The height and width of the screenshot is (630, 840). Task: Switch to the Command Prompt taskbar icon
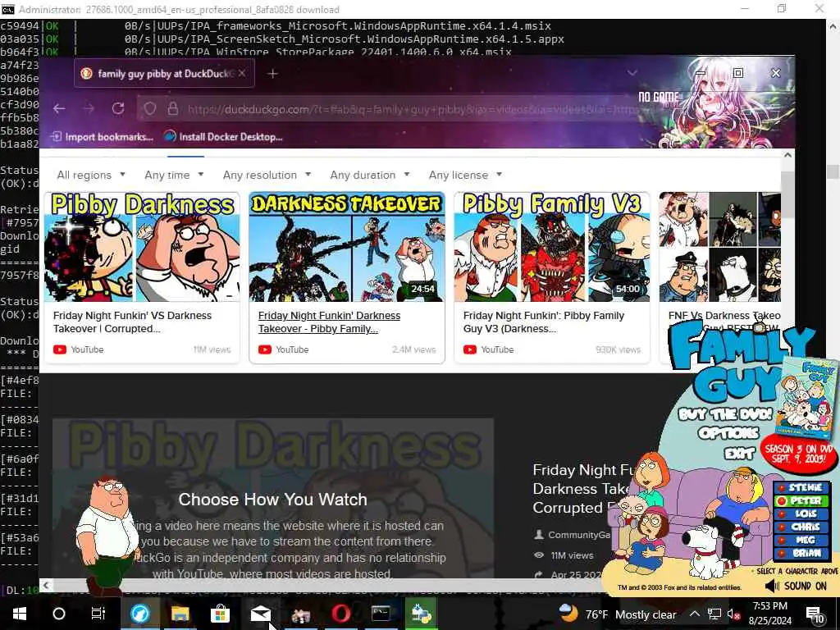tap(381, 614)
